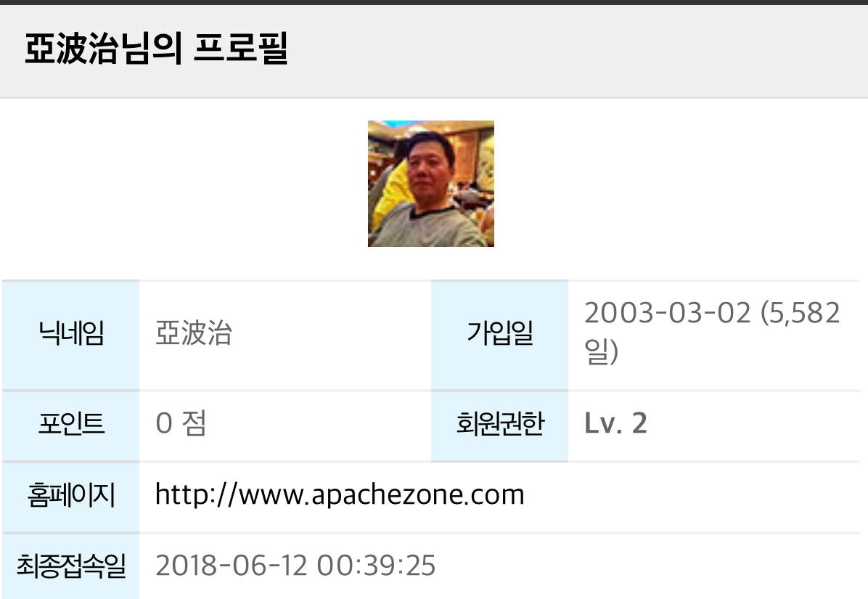Image resolution: width=868 pixels, height=599 pixels.
Task: Click the dark top bar strip
Action: click(434, 2)
